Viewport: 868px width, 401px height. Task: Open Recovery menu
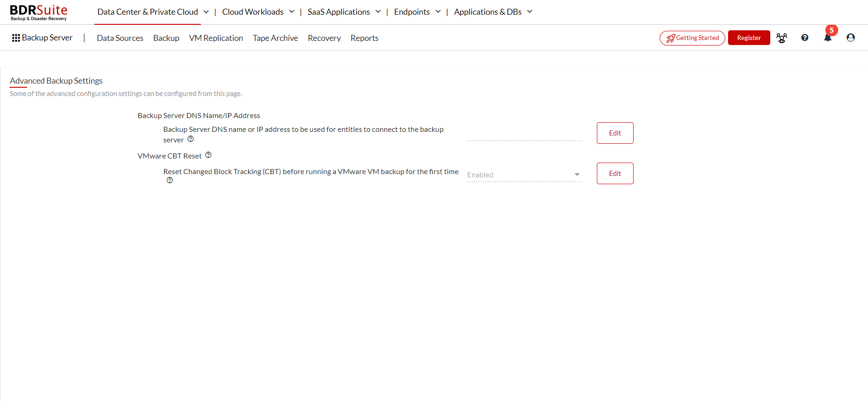coord(324,38)
